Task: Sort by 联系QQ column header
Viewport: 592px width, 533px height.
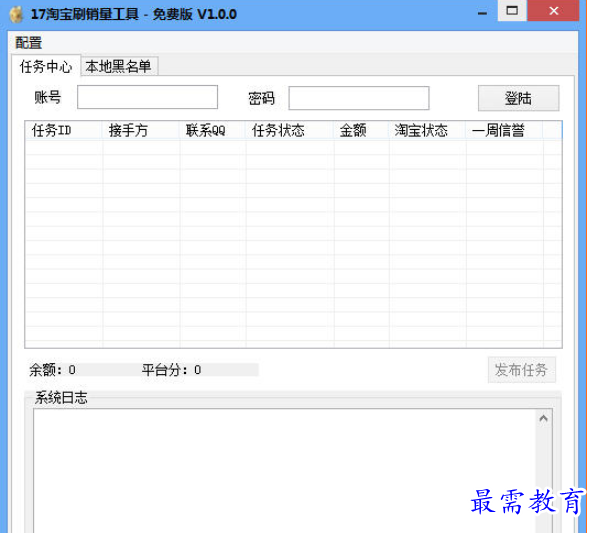Action: [x=213, y=131]
